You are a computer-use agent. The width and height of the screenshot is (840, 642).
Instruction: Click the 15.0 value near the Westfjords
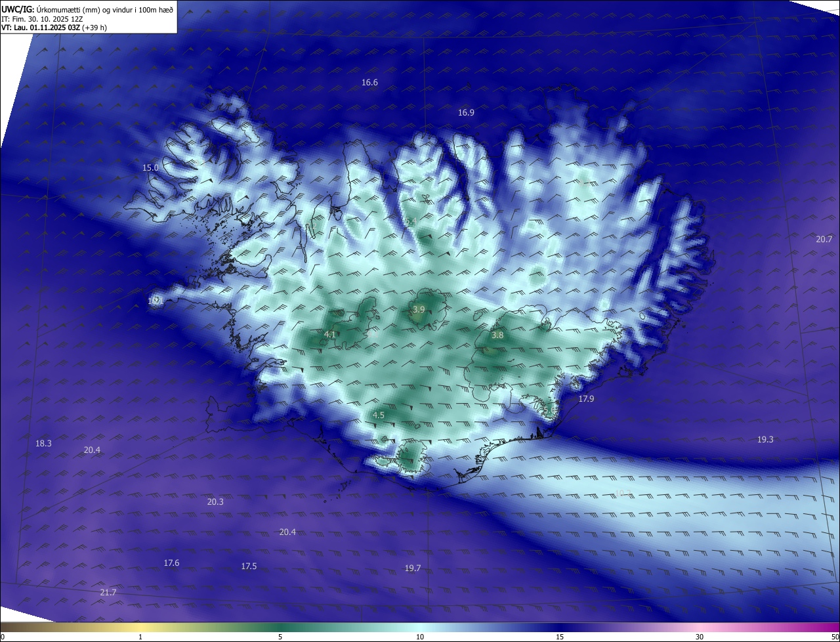(150, 168)
